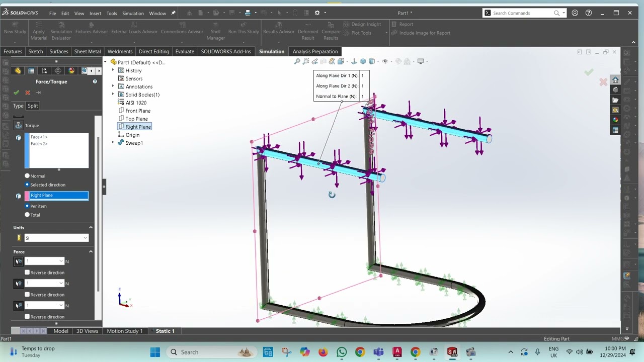Image resolution: width=644 pixels, height=362 pixels.
Task: Open Force/Torque help question mark
Action: pos(95,81)
